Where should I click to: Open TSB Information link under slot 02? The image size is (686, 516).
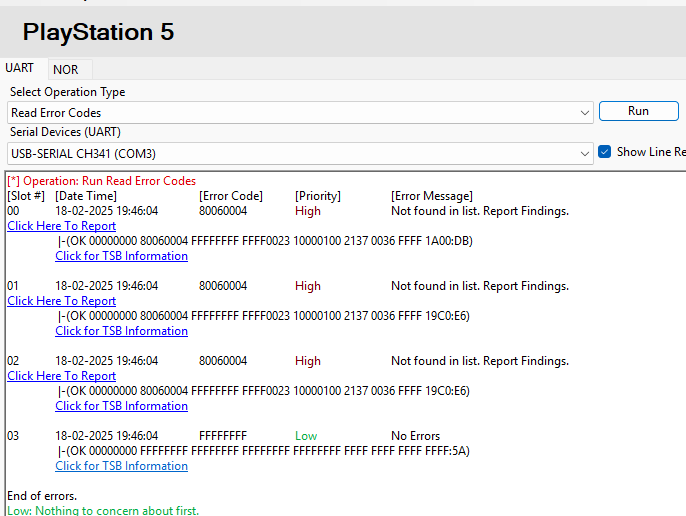pyautogui.click(x=122, y=406)
